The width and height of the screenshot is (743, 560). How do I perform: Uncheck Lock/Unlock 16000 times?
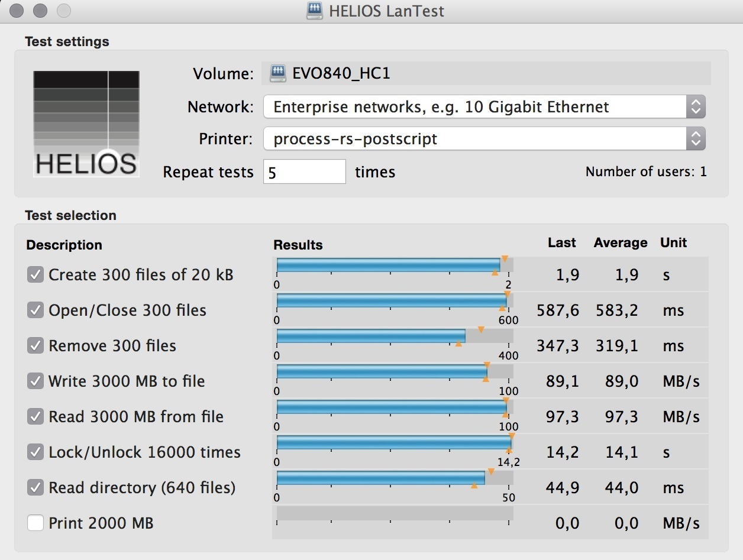pos(35,452)
